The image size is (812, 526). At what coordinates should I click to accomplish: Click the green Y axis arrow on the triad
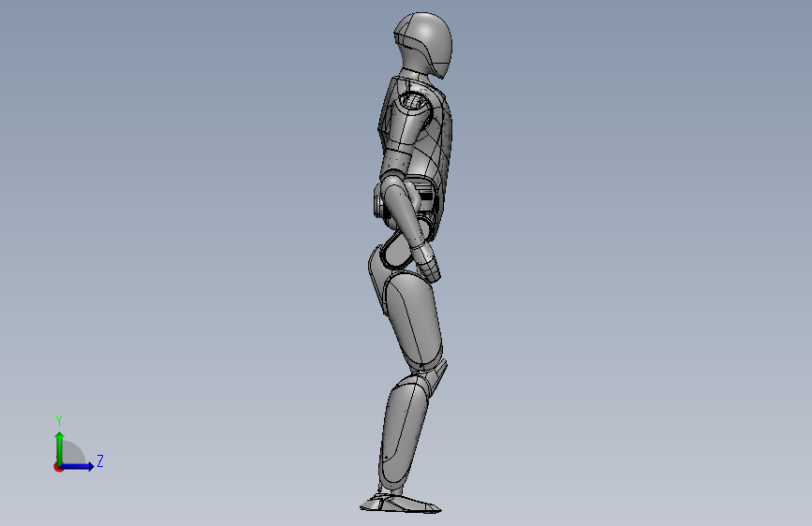(x=60, y=448)
